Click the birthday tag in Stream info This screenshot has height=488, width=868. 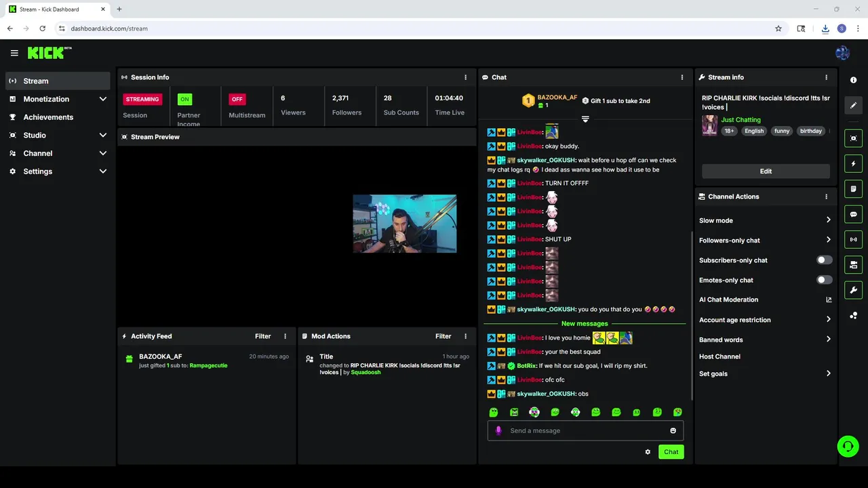(810, 131)
